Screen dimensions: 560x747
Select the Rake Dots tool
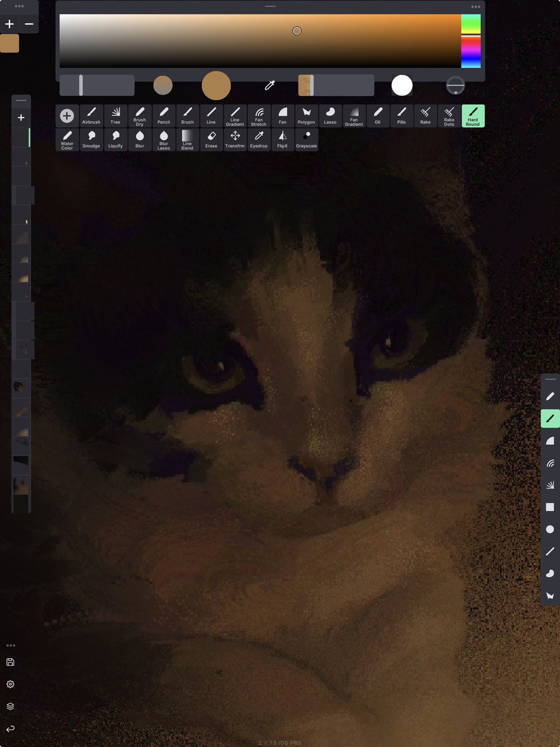[x=449, y=116]
